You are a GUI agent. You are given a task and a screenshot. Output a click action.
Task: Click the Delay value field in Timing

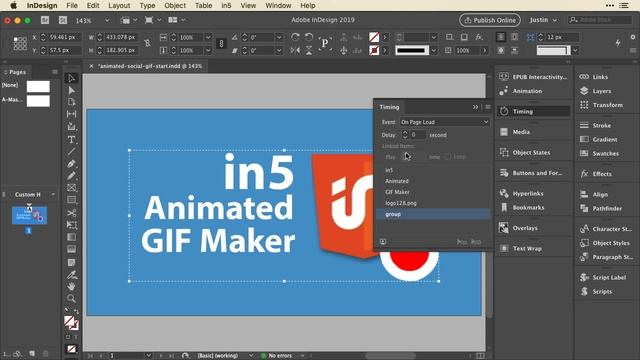[x=418, y=135]
